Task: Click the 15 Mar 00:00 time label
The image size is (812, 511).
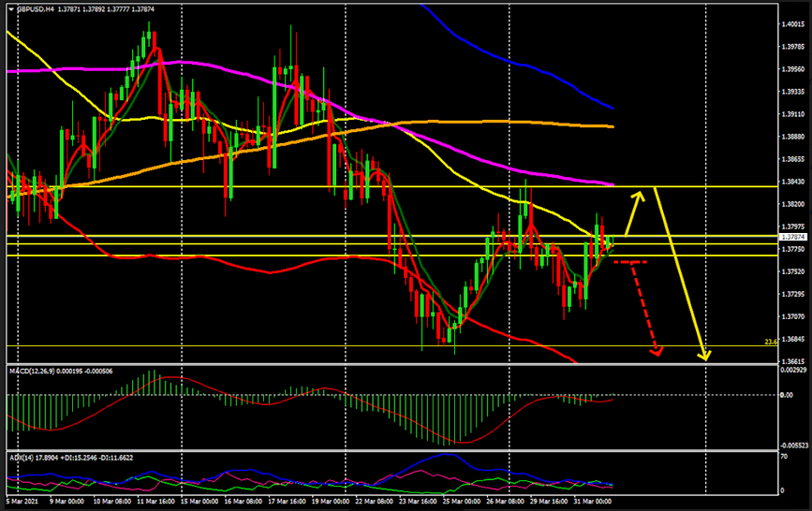Action: (199, 502)
